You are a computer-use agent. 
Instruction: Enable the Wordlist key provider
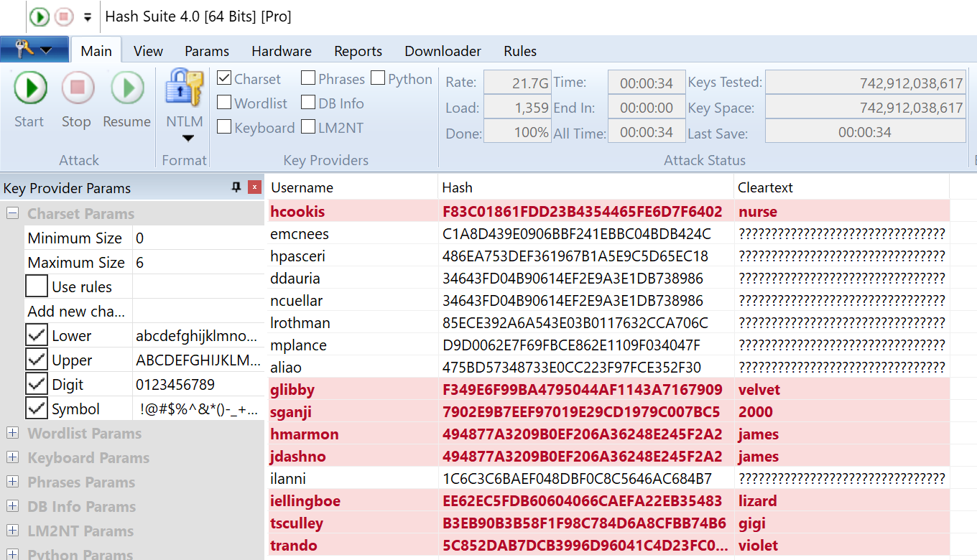click(x=226, y=103)
